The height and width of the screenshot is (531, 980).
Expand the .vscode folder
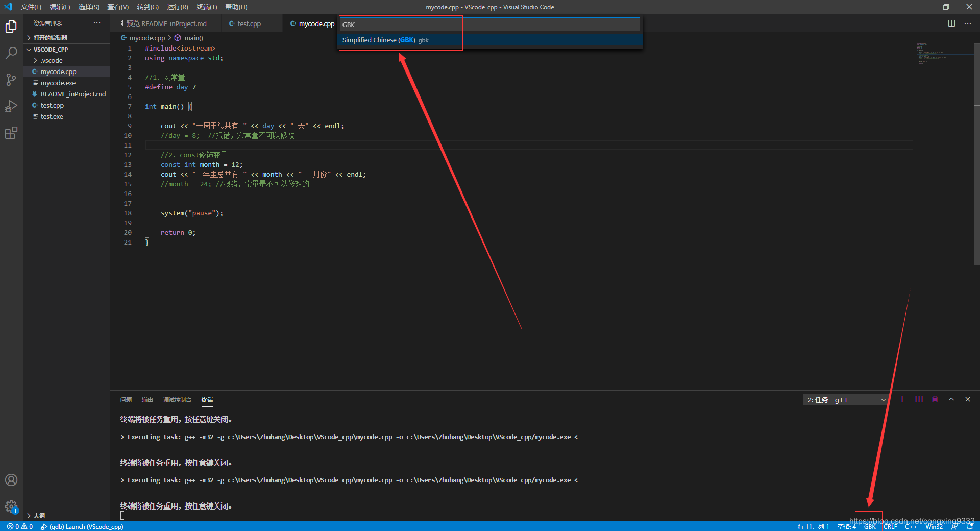click(x=67, y=60)
